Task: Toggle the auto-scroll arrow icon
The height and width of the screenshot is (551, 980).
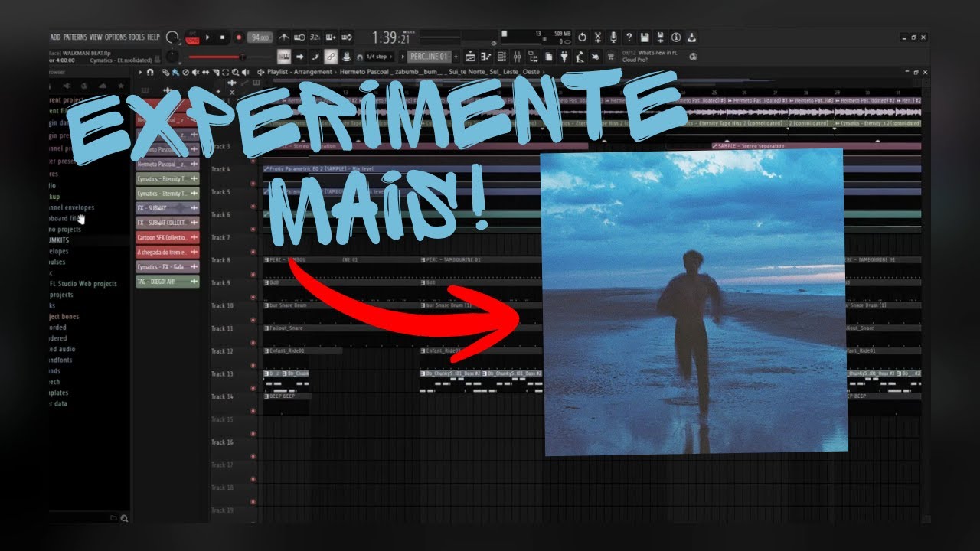Action: point(299,57)
